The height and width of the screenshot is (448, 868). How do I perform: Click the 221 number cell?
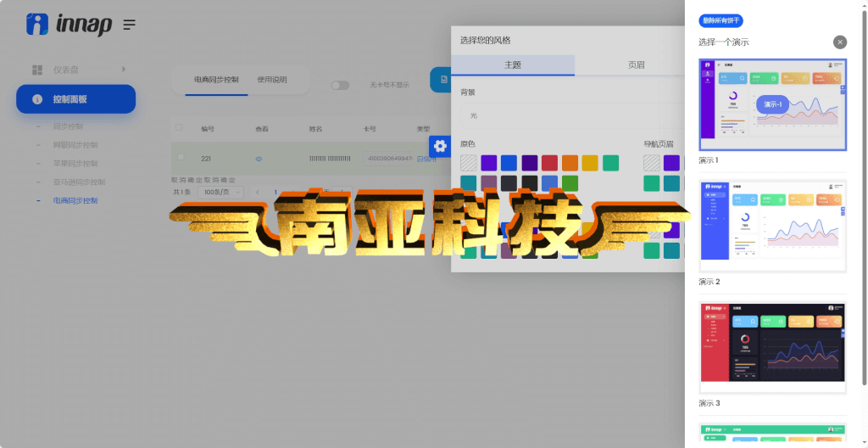pyautogui.click(x=206, y=159)
